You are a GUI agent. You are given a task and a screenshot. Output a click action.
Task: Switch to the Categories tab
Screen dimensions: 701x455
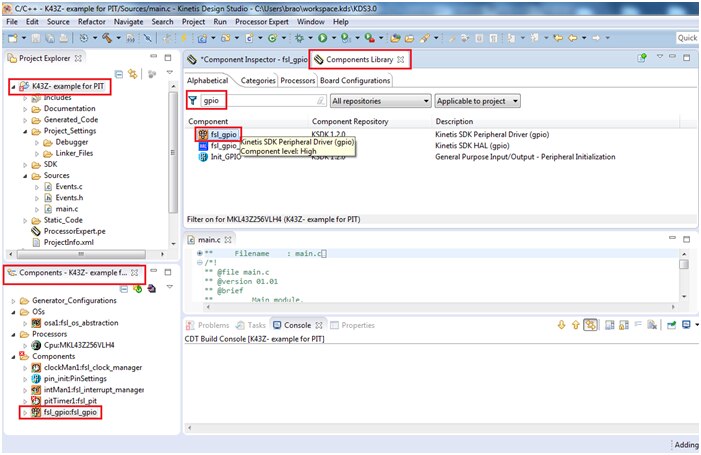[x=257, y=80]
